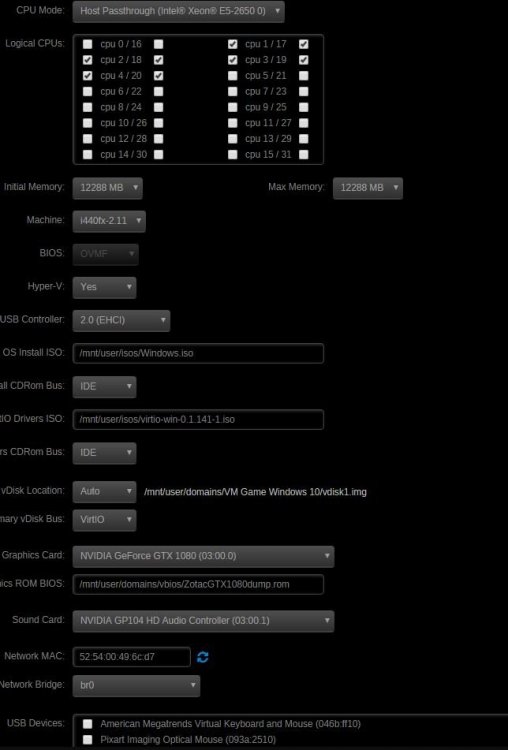Edit the OS Install ISO path field
Viewport: 508px width, 750px height.
coord(198,353)
